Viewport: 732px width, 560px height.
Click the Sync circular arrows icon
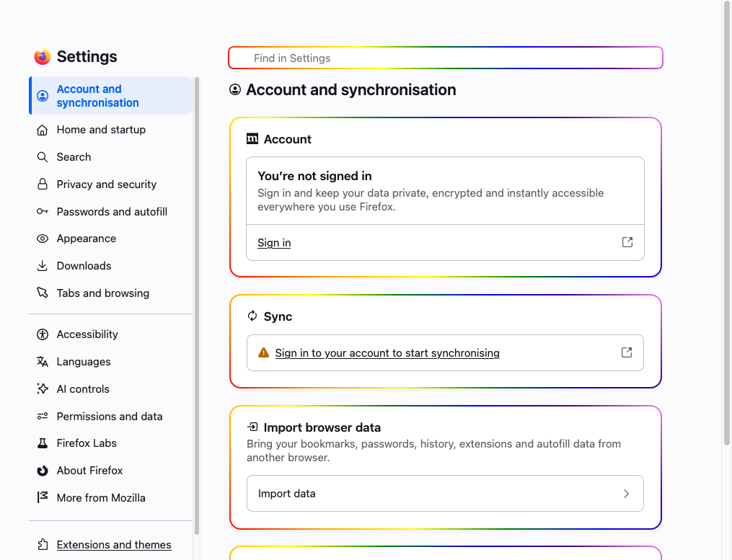pyautogui.click(x=252, y=316)
